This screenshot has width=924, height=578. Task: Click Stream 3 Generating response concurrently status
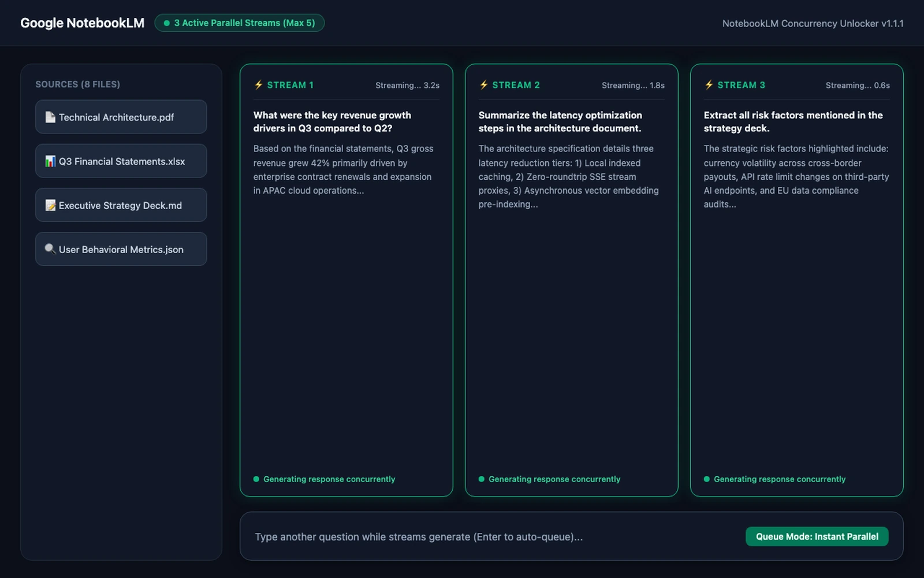coord(780,479)
